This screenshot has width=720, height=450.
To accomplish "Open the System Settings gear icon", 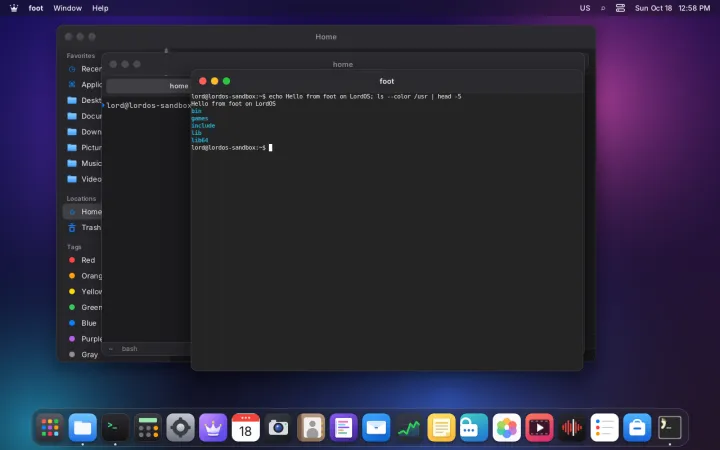I will (180, 428).
